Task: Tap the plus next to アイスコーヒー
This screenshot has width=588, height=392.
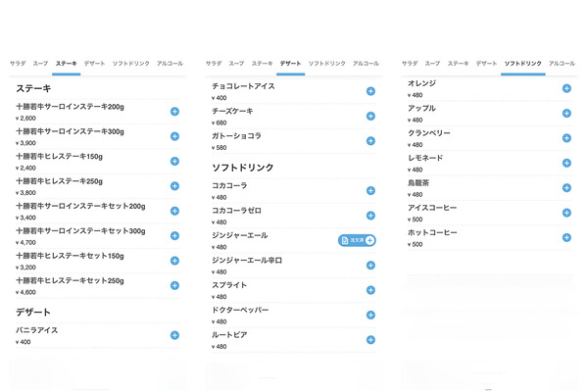Action: pos(567,213)
